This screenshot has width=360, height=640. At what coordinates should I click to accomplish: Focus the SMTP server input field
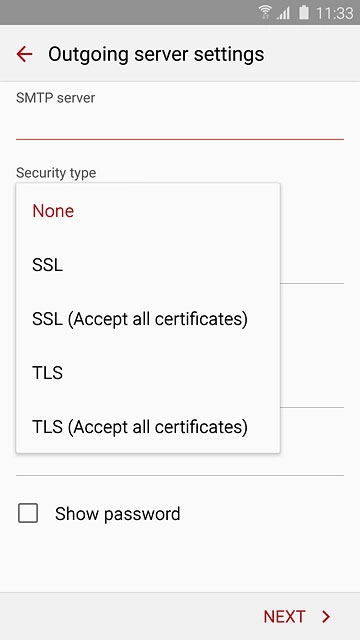click(180, 124)
